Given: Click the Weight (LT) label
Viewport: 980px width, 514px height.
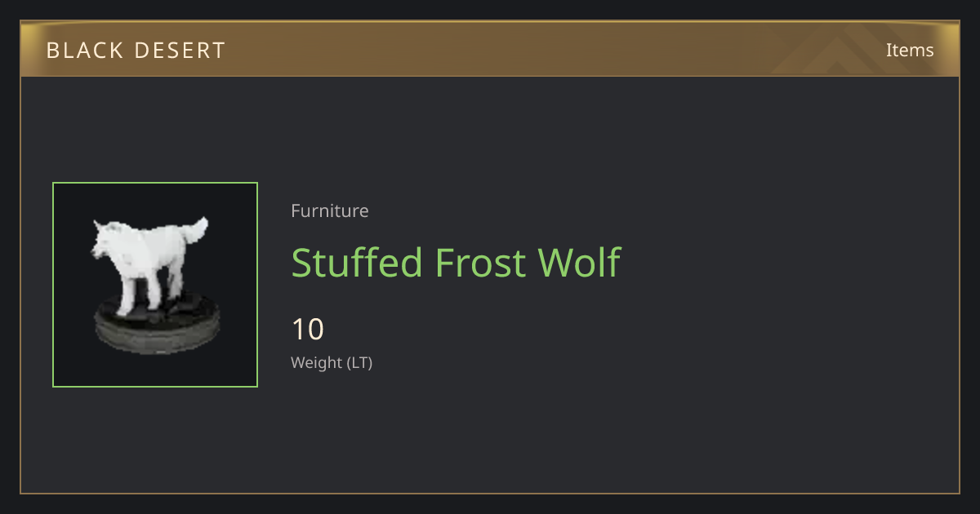Looking at the screenshot, I should tap(332, 363).
